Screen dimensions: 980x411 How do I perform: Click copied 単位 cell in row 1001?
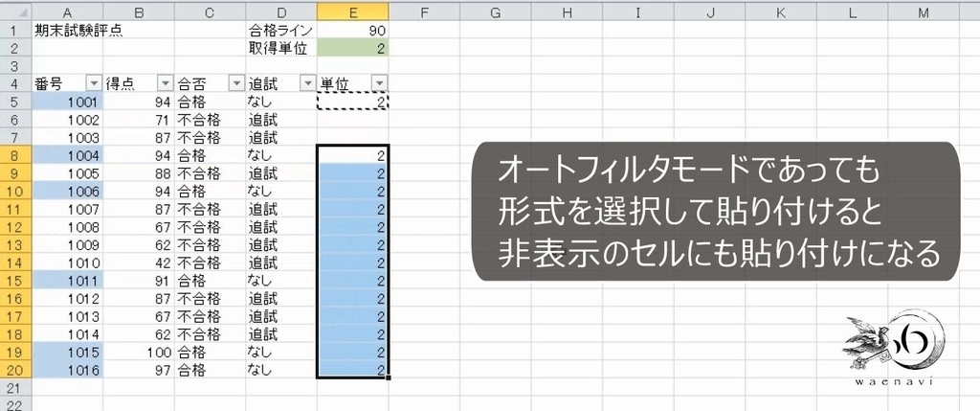click(352, 102)
